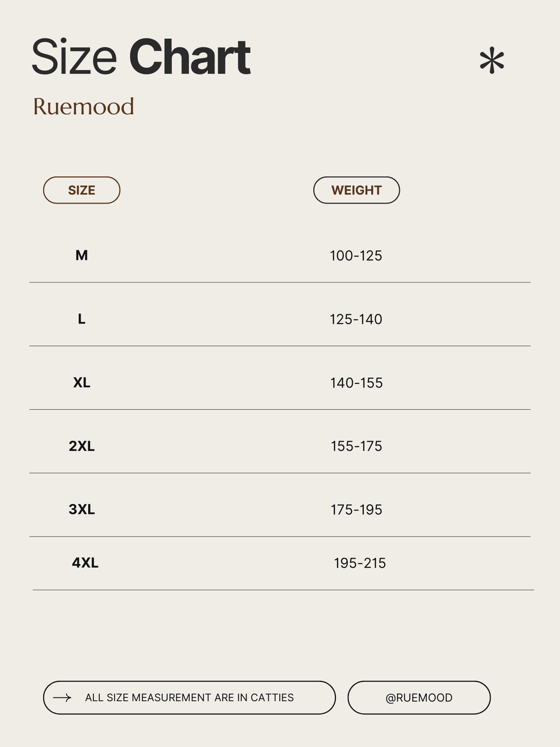Click the catties measurement note pill
The image size is (560, 747).
189,698
